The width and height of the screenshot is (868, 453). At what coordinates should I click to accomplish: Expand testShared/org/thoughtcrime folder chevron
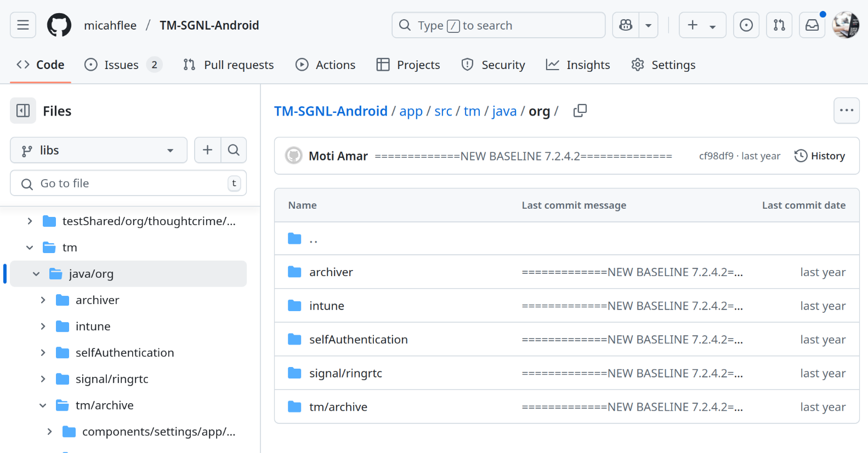[30, 221]
